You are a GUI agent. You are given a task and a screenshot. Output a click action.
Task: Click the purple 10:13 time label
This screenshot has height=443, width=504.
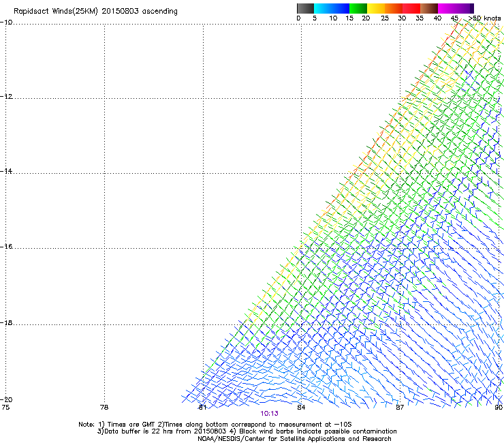269,414
